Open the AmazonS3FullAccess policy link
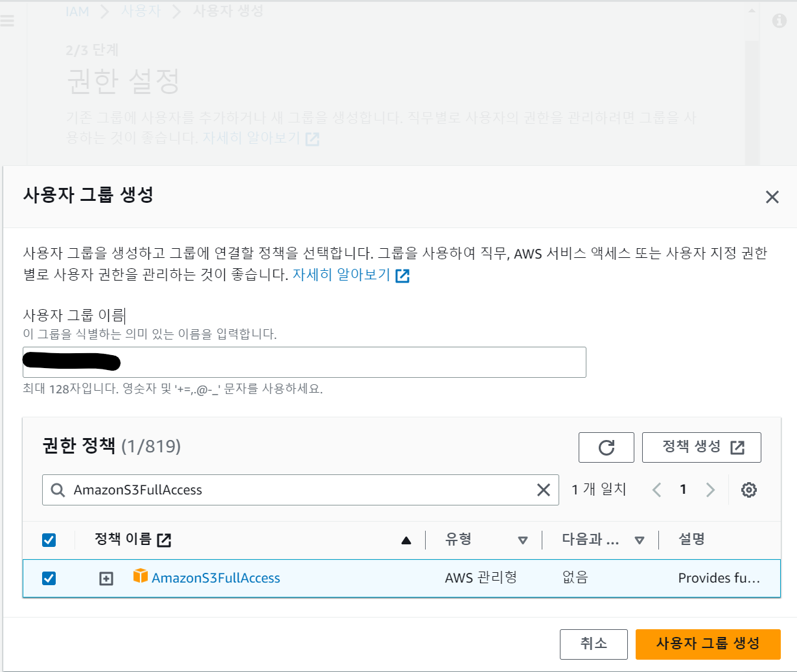Viewport: 797px width, 672px height. tap(216, 578)
